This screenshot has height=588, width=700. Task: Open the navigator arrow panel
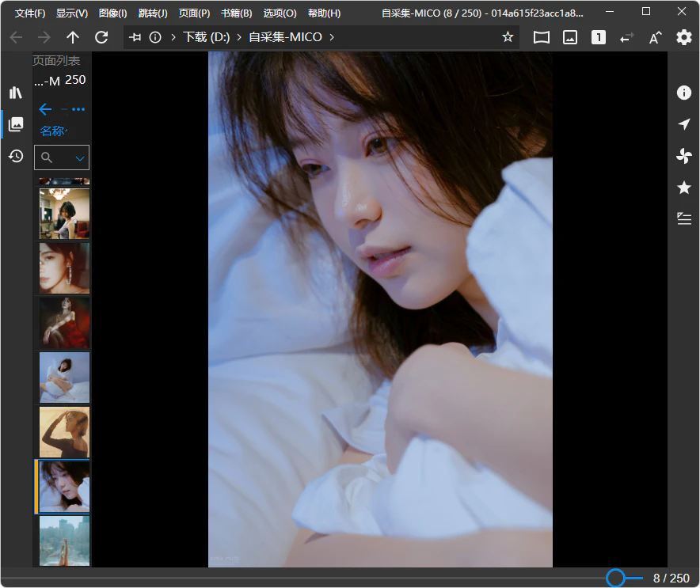[x=684, y=124]
